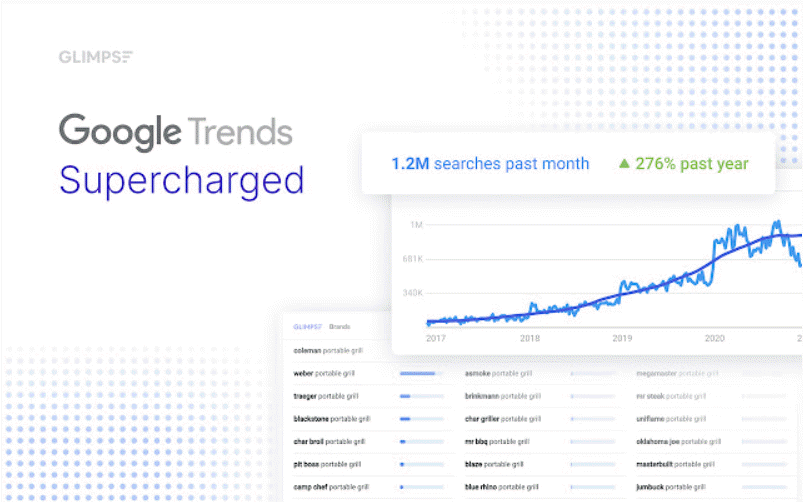Click the 1.2M searches past month text
This screenshot has height=502, width=803.
490,163
